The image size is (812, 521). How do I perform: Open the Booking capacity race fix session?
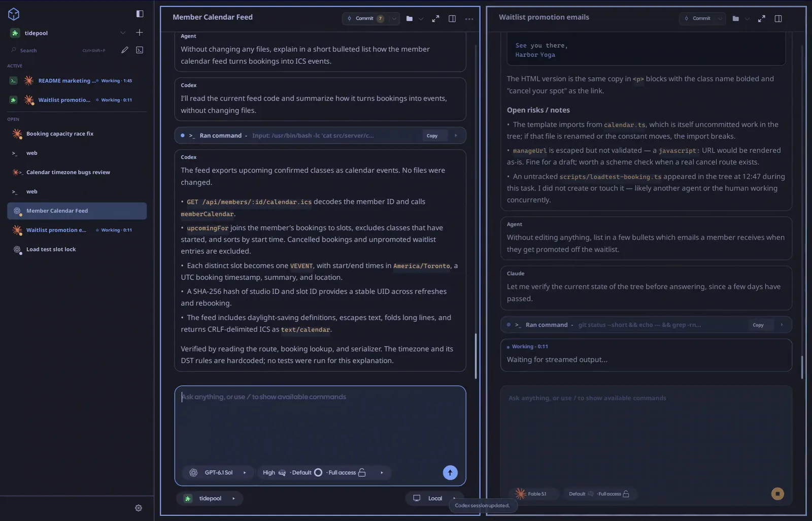[x=77, y=134]
